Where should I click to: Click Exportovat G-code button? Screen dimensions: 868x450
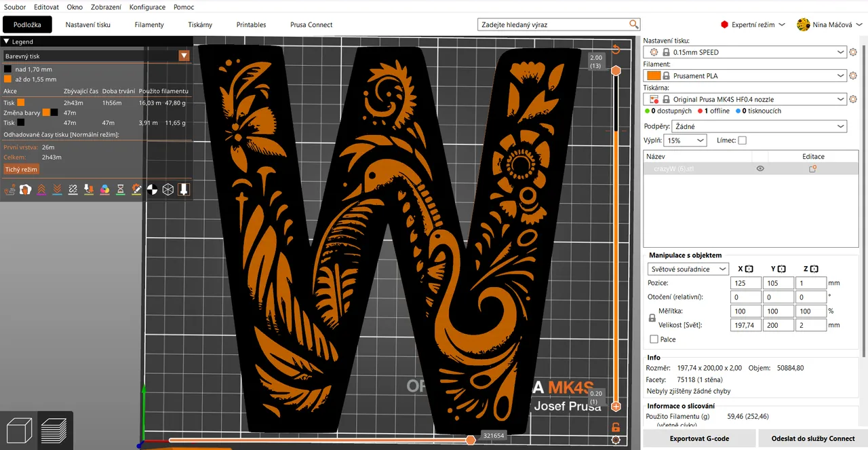click(699, 438)
